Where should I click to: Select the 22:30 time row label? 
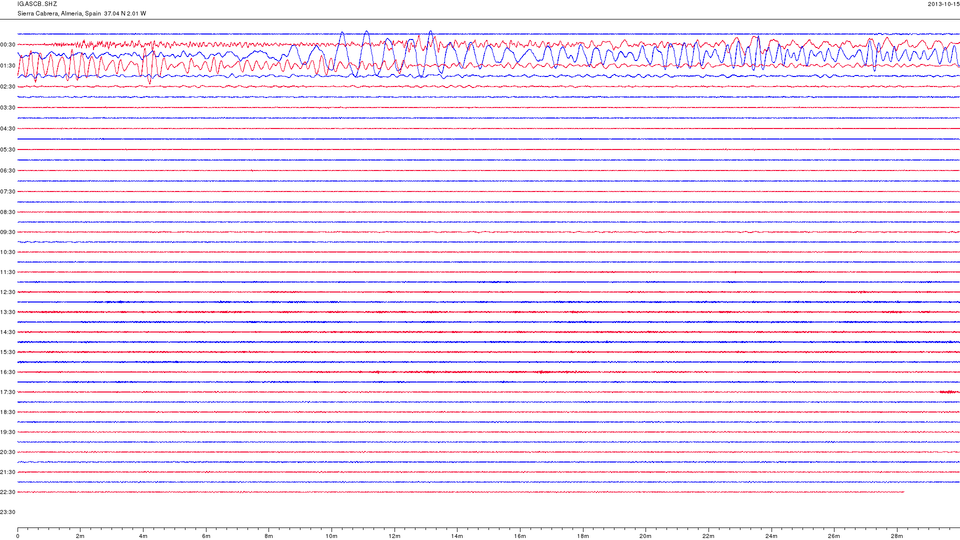(7, 492)
